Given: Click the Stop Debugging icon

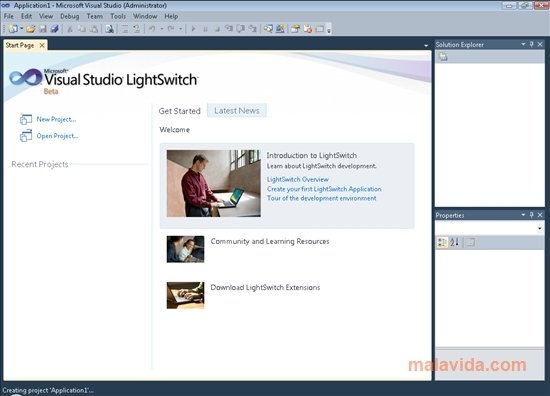Looking at the screenshot, I should point(217,29).
